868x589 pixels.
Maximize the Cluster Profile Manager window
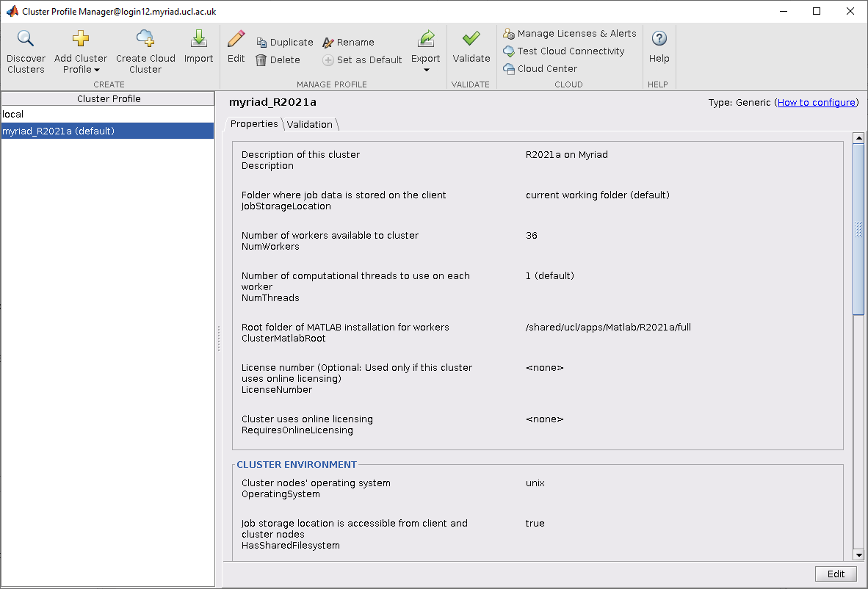click(x=817, y=11)
